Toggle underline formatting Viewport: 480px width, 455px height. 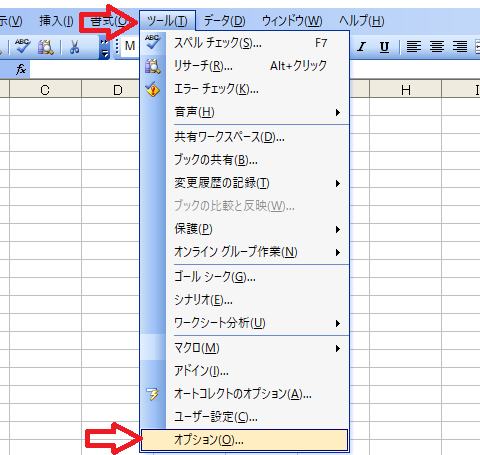pyautogui.click(x=384, y=47)
